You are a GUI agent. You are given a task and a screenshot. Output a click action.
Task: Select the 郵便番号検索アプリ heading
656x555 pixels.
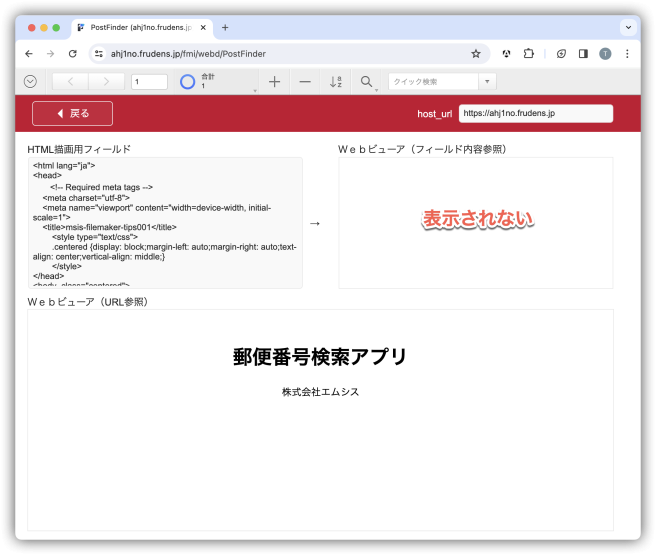click(x=320, y=357)
